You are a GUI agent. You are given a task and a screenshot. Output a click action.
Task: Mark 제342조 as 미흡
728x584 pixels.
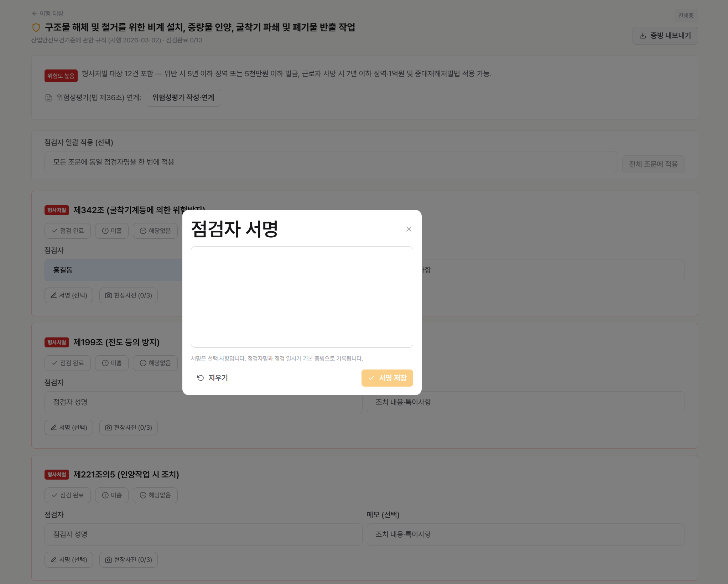[x=112, y=231]
